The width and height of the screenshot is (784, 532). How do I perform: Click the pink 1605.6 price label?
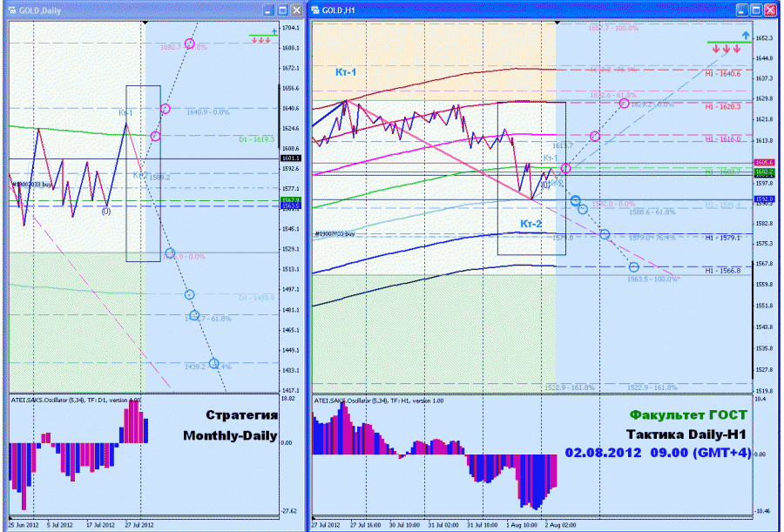click(765, 163)
